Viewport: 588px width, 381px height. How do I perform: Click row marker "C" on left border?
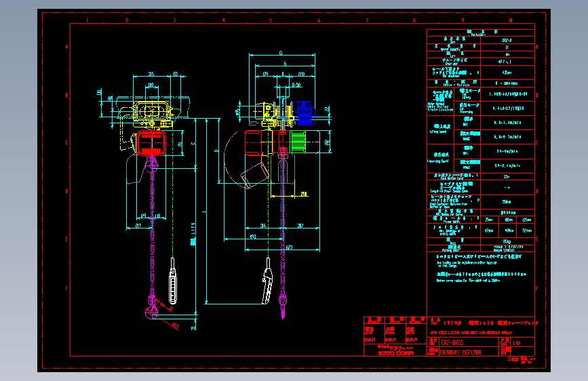pyautogui.click(x=66, y=142)
